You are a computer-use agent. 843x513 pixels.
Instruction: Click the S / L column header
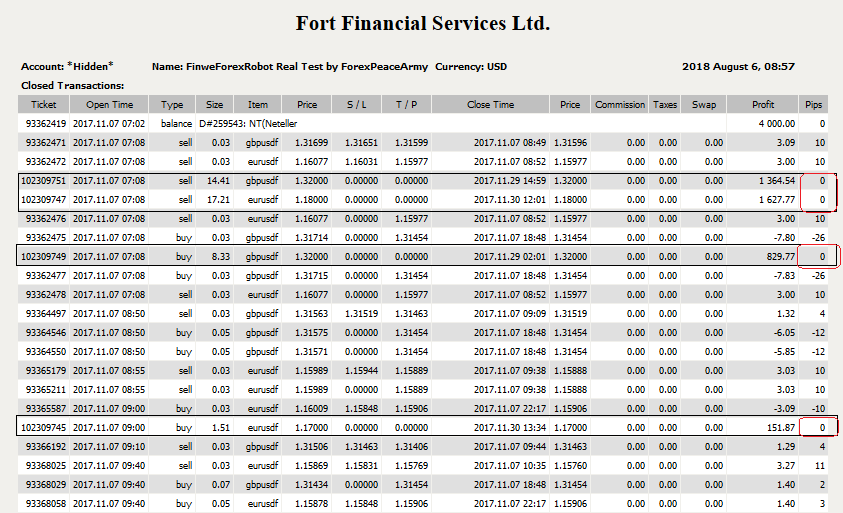356,105
